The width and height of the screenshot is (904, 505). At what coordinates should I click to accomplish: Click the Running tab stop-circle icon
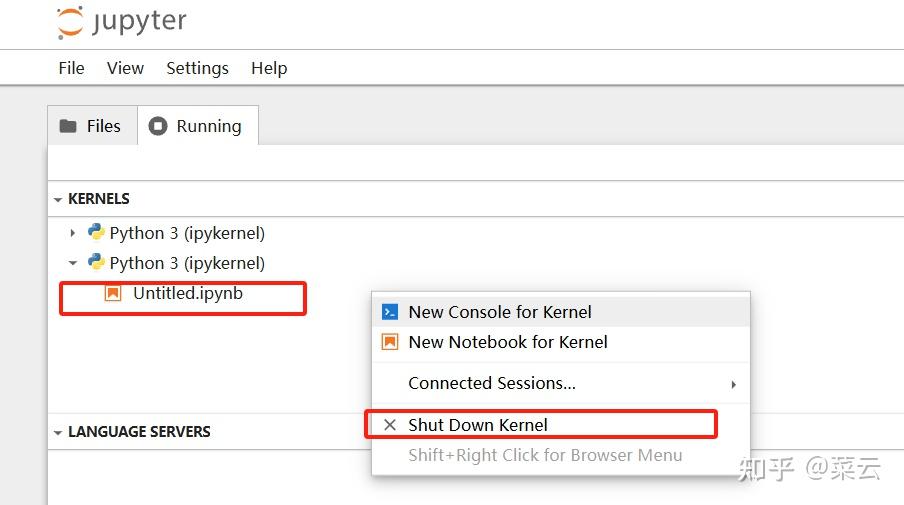[158, 126]
